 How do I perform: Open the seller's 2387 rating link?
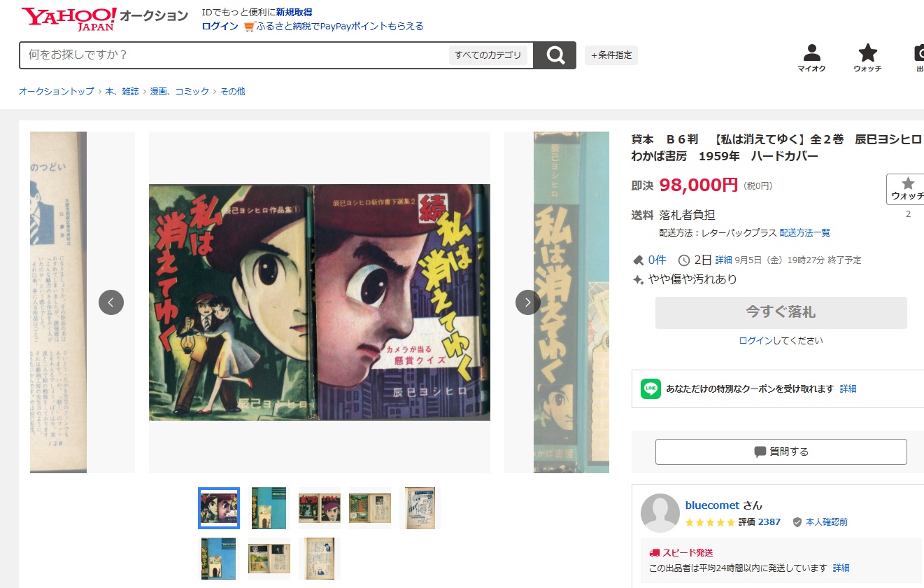(769, 522)
